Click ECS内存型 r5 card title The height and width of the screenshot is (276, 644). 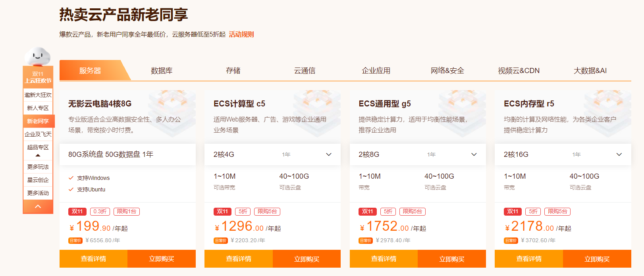[x=529, y=104]
